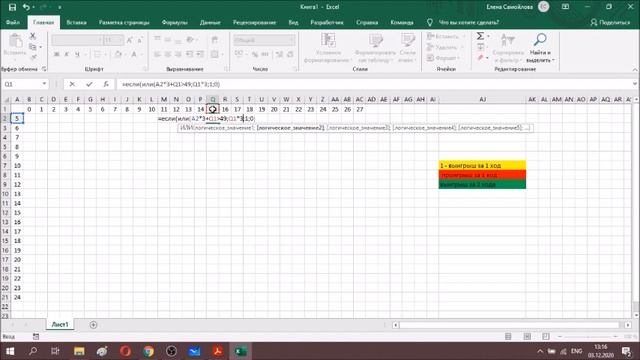Click the Fill Color bucket
This screenshot has width=640, height=360.
[118, 54]
